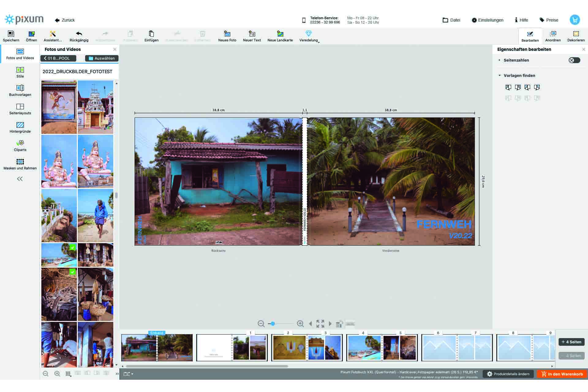Go to the next page spread arrow
Image resolution: width=588 pixels, height=392 pixels.
tap(330, 324)
